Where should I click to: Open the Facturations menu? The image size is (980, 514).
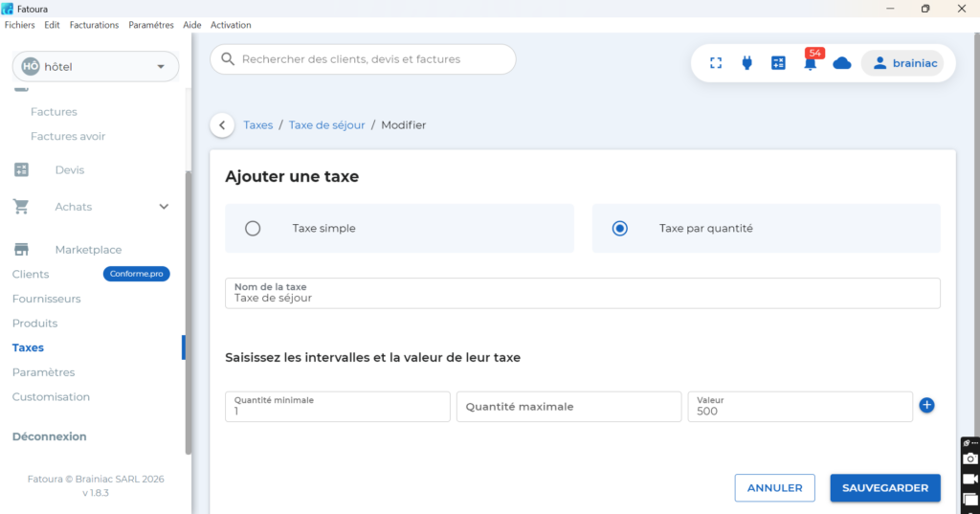click(94, 25)
